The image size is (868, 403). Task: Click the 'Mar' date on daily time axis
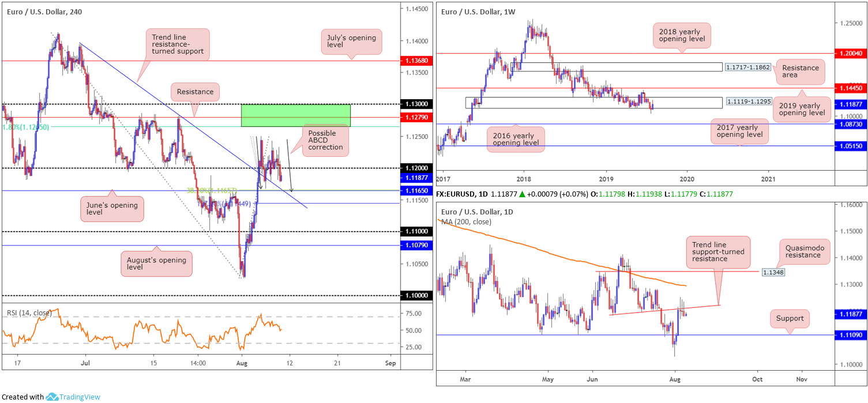466,379
